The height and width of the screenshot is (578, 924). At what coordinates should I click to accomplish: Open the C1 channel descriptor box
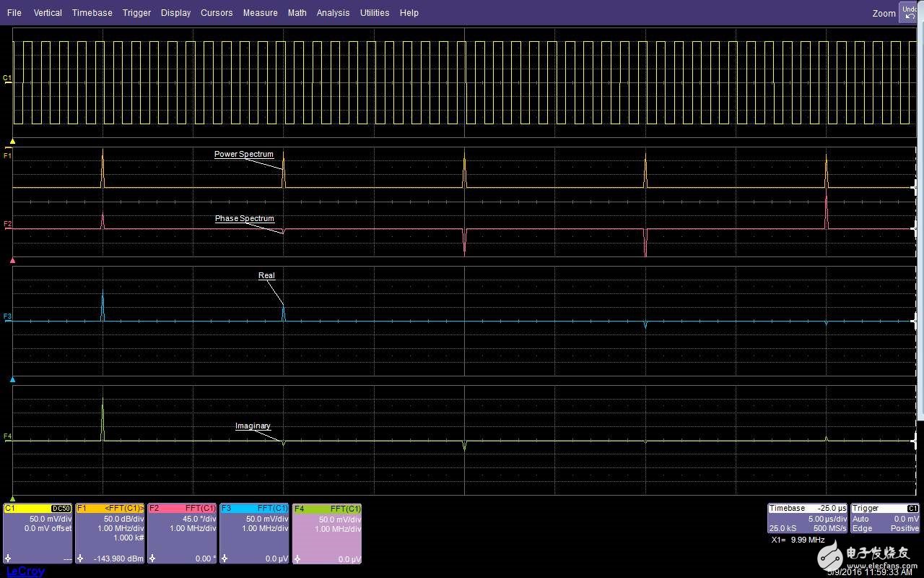click(38, 533)
